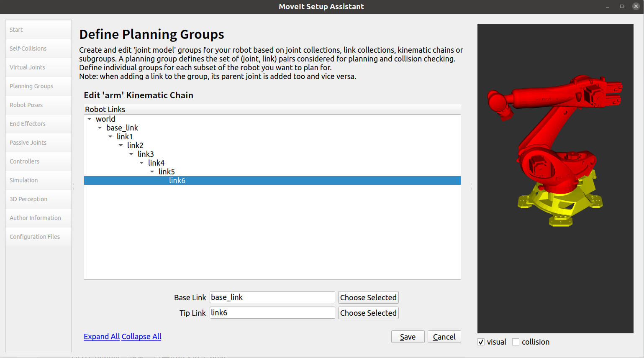644x358 pixels.
Task: Collapse the link3 expander arrow
Action: click(131, 154)
